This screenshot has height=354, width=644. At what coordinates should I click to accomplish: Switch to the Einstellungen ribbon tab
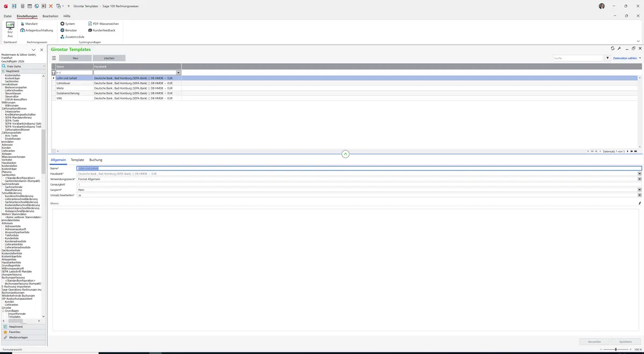[27, 16]
